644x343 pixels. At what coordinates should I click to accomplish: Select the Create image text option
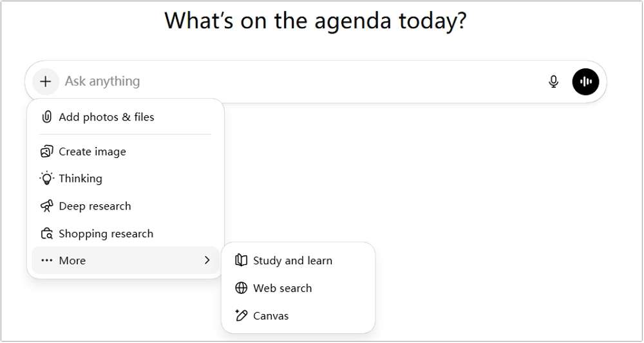click(x=92, y=152)
